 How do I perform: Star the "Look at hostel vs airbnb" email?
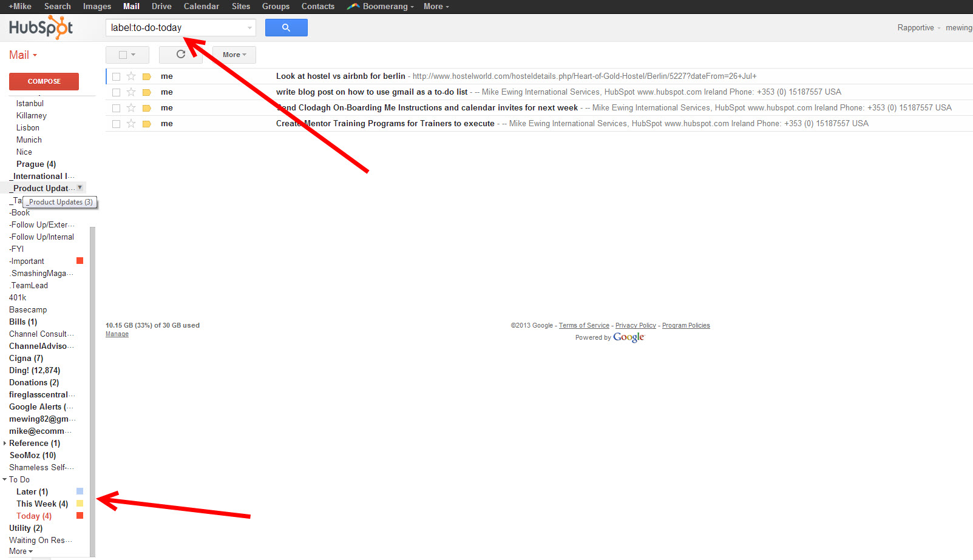coord(131,76)
